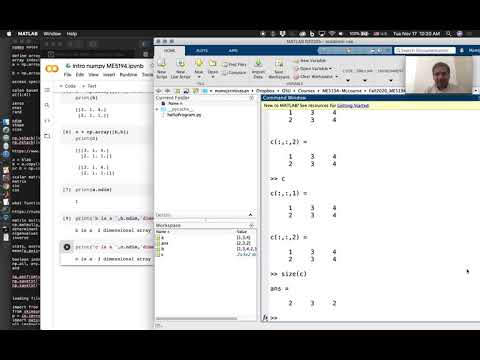Click the back arrow in address bar
This screenshot has height=360, width=480.
pos(159,91)
